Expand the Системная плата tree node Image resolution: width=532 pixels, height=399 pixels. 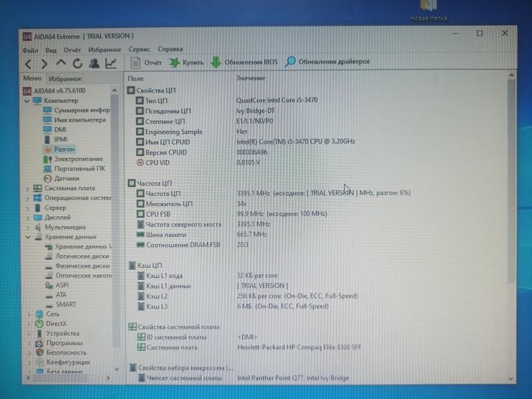tap(27, 189)
